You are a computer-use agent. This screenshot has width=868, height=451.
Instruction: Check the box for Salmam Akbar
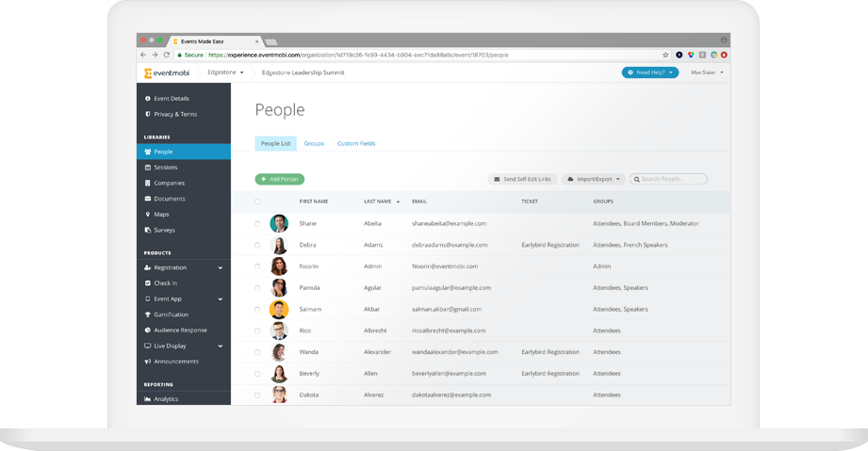[x=257, y=310]
